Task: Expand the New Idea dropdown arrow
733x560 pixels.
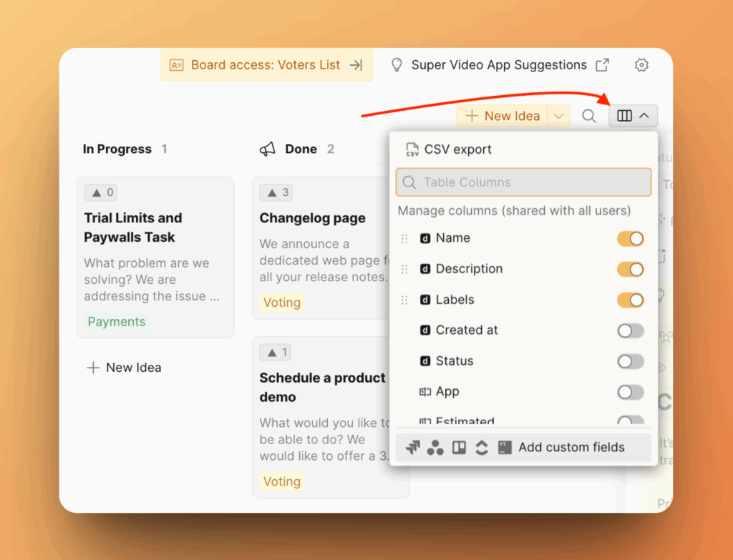Action: click(559, 116)
